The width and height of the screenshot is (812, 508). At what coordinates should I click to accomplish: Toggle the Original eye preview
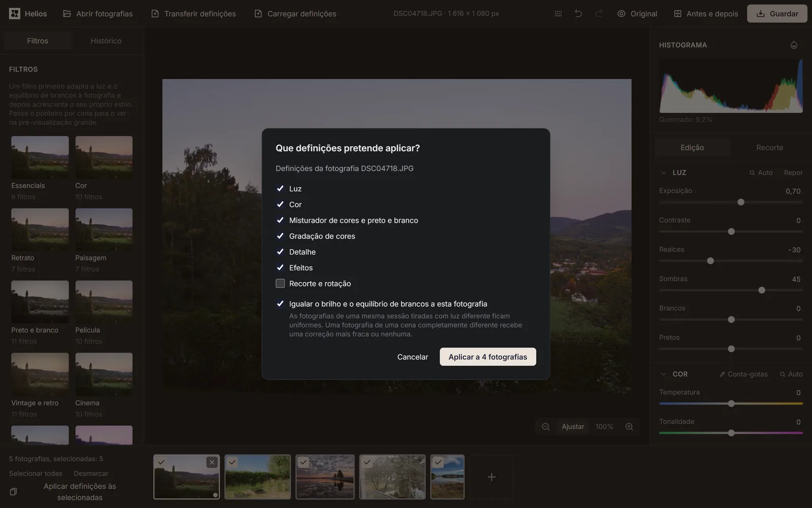(x=637, y=14)
